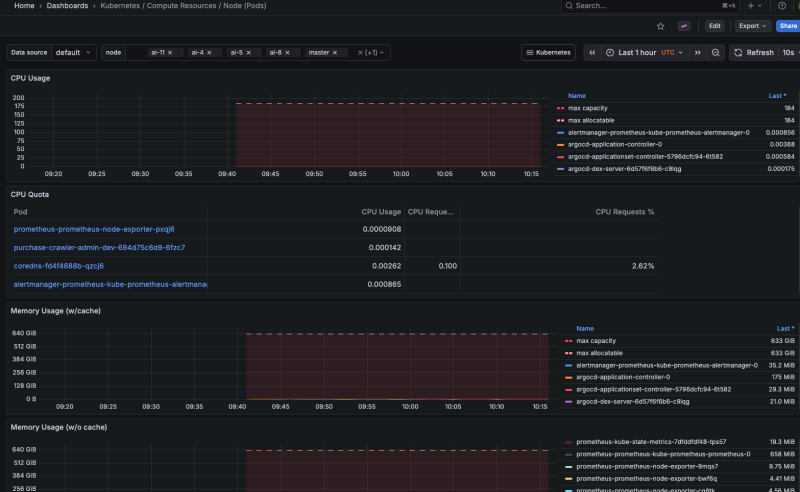Viewport: 800px width, 492px height.
Task: Go to Dashboards in the breadcrumb
Action: [67, 5]
